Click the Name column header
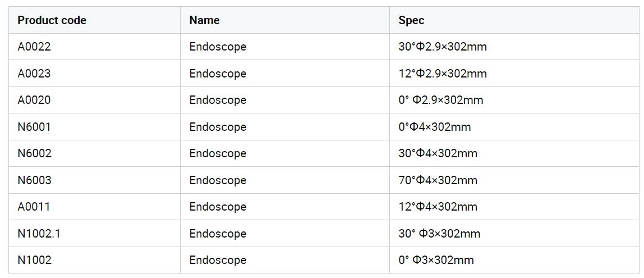This screenshot has width=644, height=278. 285,20
